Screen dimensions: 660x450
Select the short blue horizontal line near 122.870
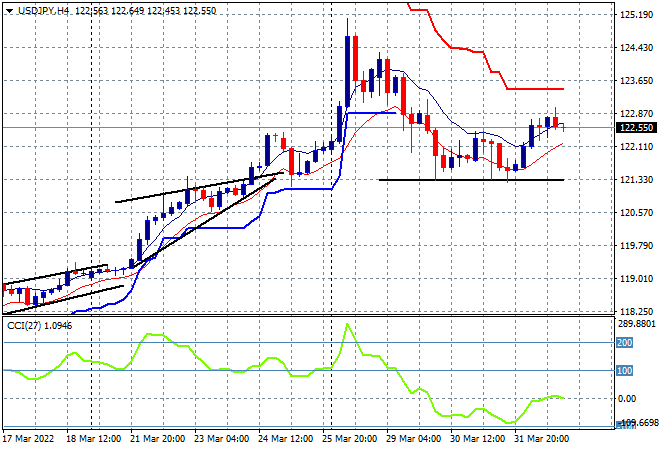371,113
